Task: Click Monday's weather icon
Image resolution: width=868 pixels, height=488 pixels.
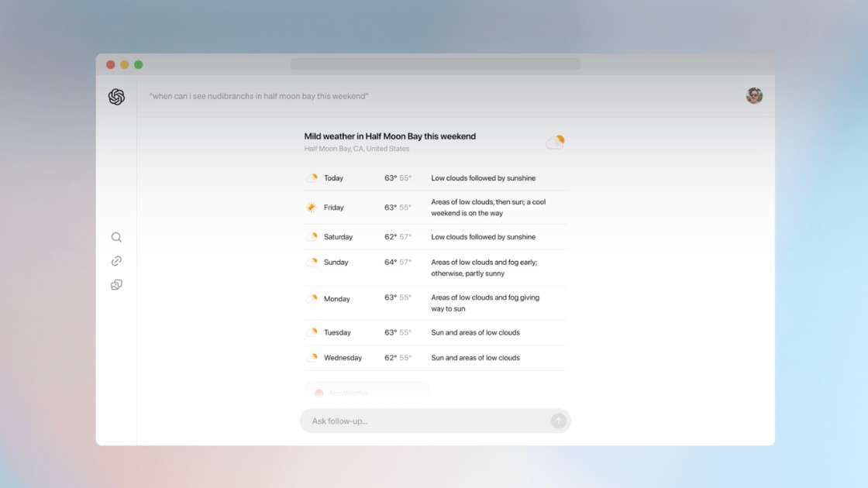Action: pos(312,299)
